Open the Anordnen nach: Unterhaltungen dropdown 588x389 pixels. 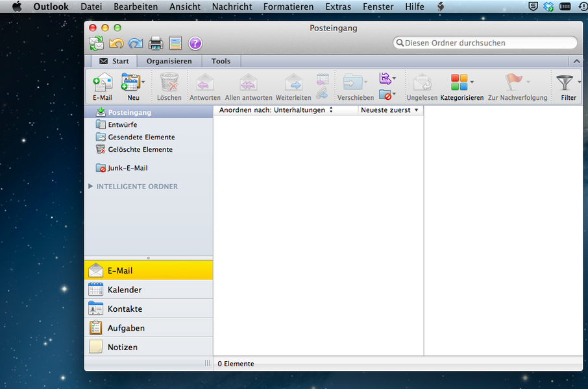pos(276,110)
